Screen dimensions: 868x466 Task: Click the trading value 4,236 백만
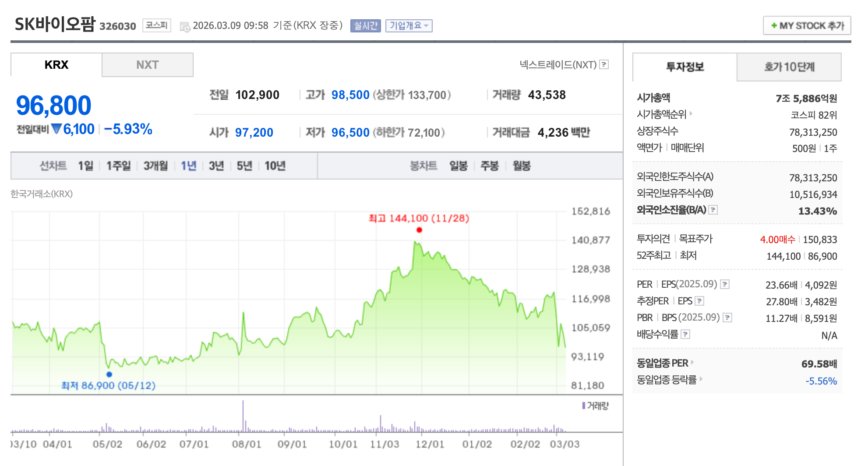coord(564,133)
